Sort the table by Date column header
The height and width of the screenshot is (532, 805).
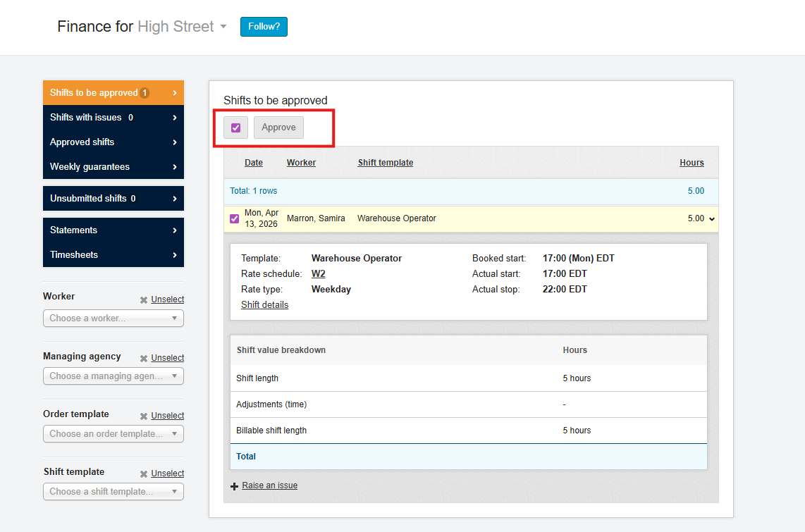(254, 163)
